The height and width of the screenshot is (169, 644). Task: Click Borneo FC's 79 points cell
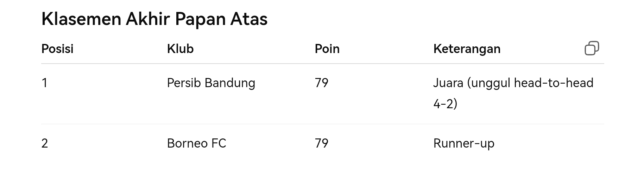point(321,143)
